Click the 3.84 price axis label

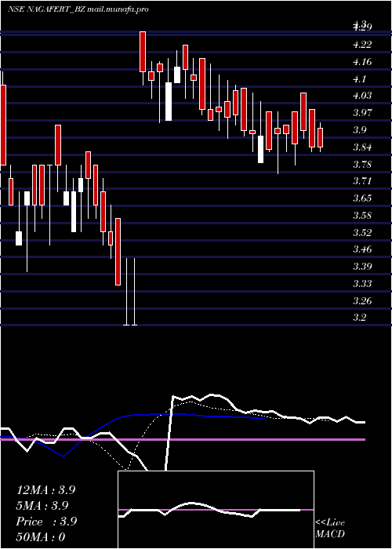[x=362, y=147]
